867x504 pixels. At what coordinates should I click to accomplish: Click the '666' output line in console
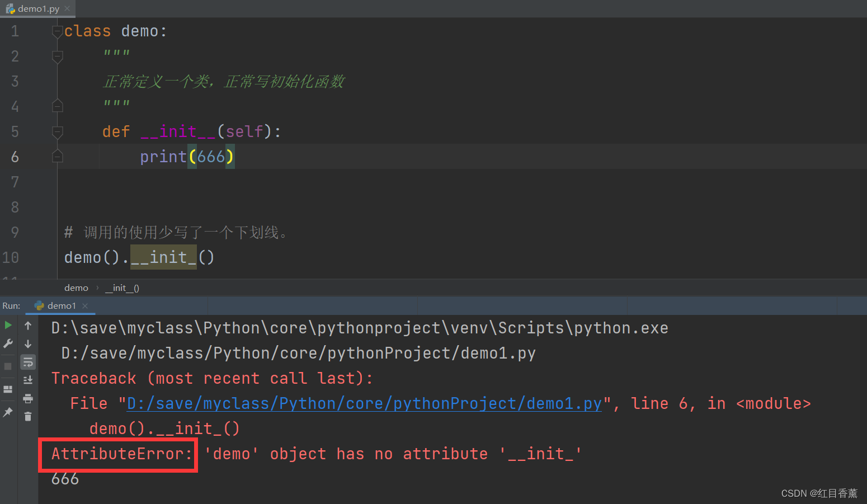[x=65, y=479]
